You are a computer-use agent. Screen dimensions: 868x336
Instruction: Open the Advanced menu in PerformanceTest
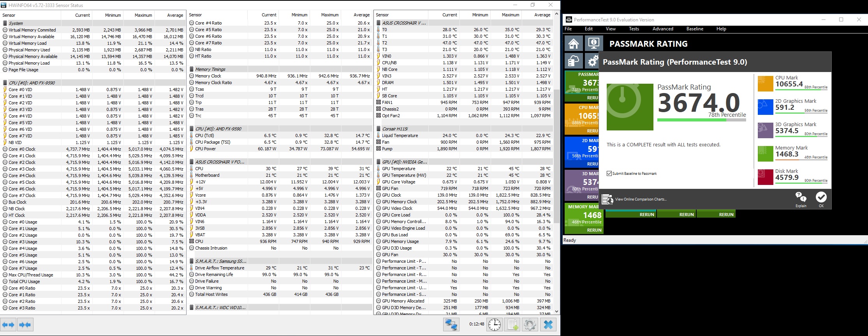[x=663, y=29]
